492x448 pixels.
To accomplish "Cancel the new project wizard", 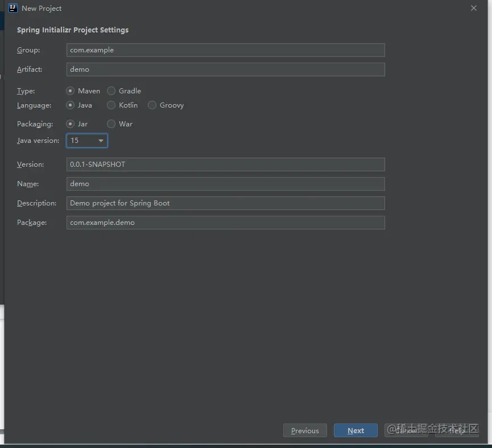I will point(406,430).
